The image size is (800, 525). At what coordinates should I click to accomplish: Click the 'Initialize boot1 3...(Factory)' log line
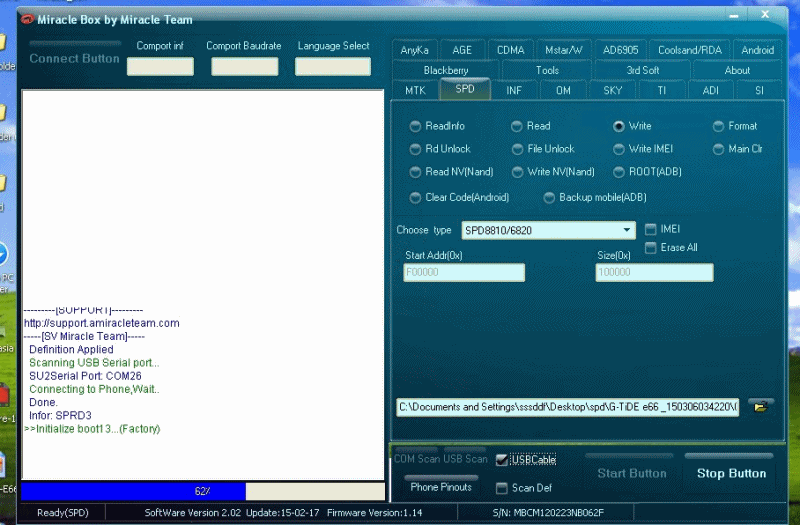pos(92,429)
